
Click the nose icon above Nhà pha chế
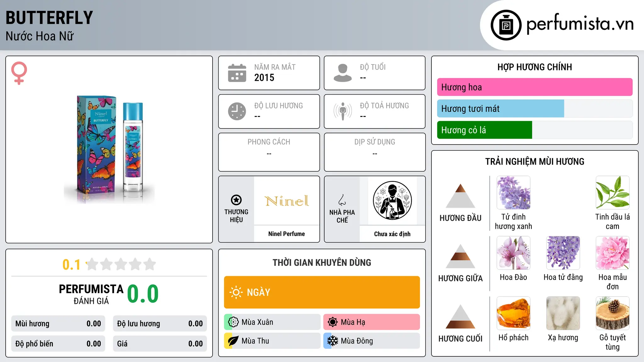pyautogui.click(x=342, y=200)
